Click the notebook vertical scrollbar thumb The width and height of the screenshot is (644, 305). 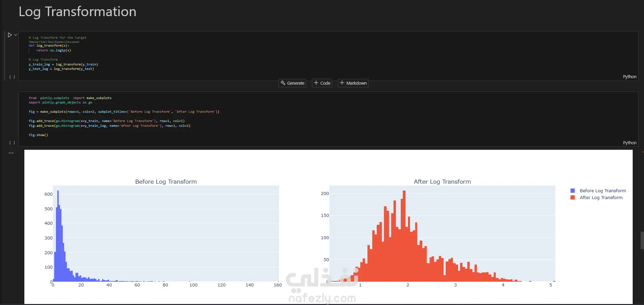click(x=642, y=240)
